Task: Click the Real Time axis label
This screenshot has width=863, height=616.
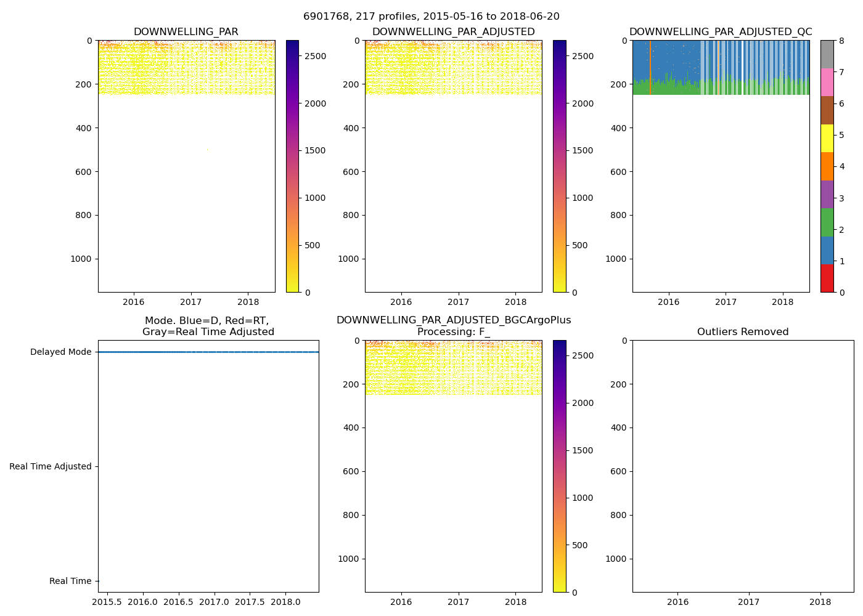Action: (70, 582)
